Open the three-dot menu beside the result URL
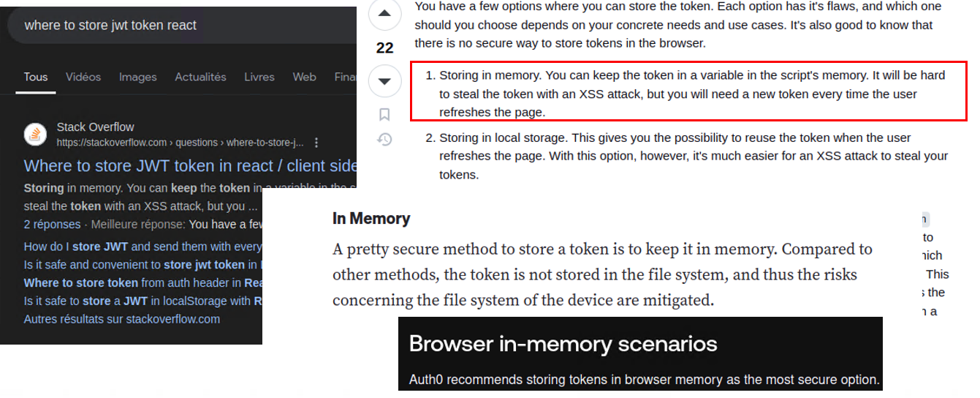 pos(316,143)
